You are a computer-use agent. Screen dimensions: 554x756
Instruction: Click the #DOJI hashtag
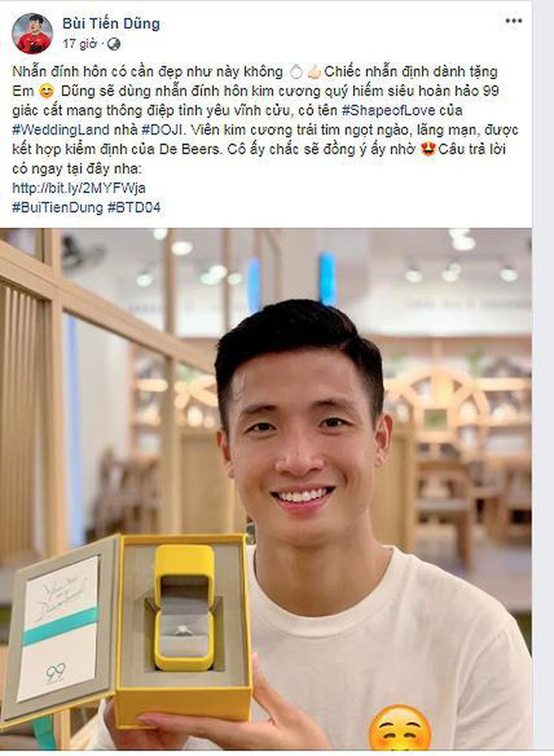[x=161, y=130]
